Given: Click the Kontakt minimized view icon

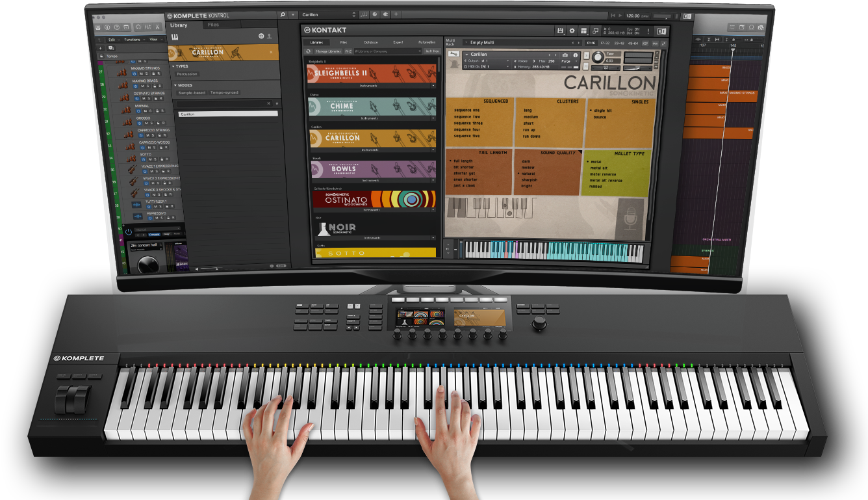Looking at the screenshot, I should click(595, 31).
